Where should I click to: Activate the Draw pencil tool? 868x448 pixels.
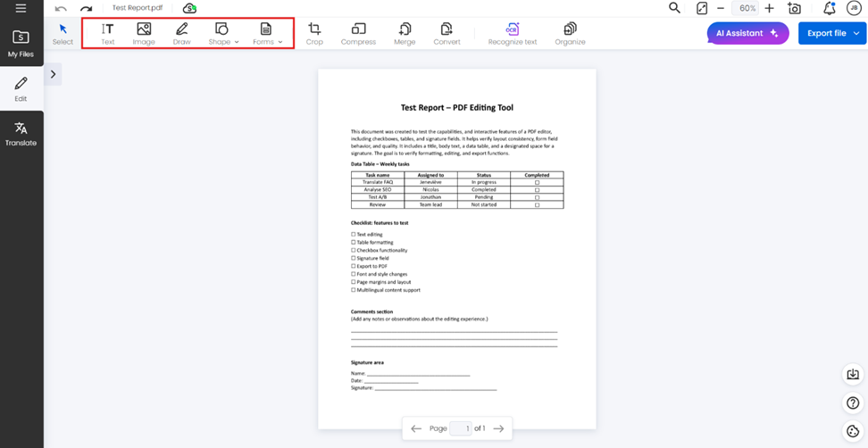[x=181, y=34]
